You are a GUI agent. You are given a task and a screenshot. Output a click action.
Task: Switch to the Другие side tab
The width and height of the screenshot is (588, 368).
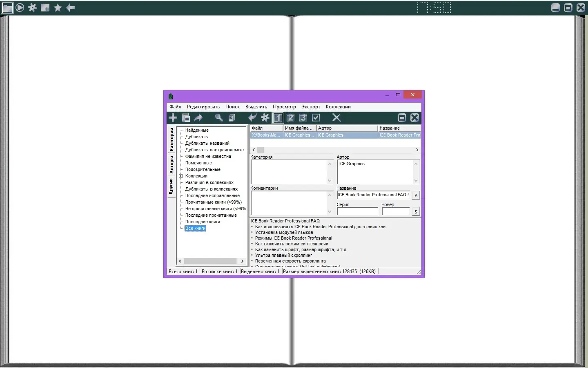point(171,186)
